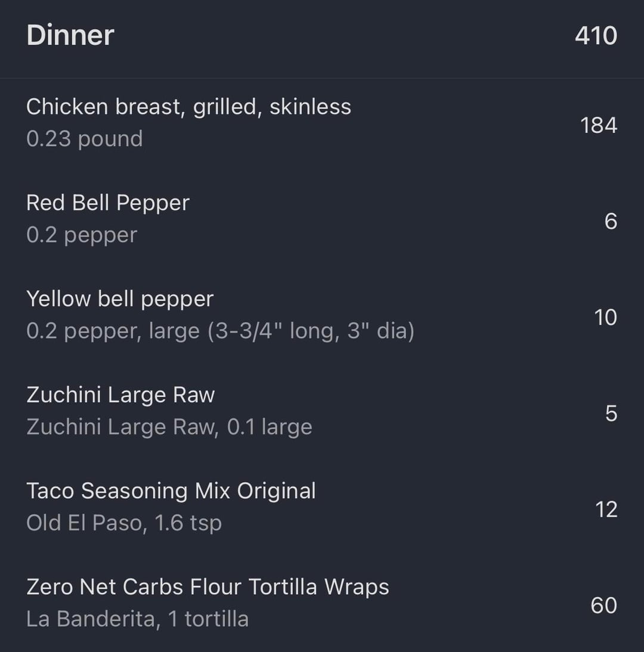Open the Yellow bell pepper food item
This screenshot has height=652, width=644.
(x=120, y=299)
